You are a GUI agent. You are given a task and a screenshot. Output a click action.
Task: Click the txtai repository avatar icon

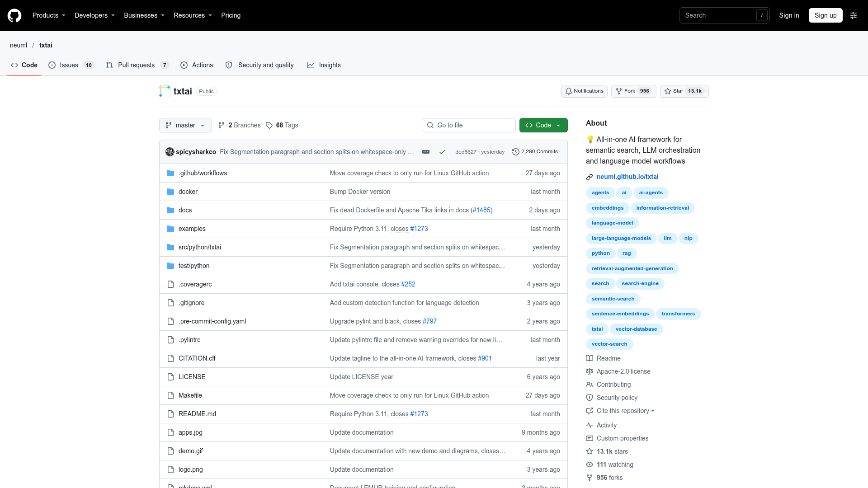coord(165,91)
